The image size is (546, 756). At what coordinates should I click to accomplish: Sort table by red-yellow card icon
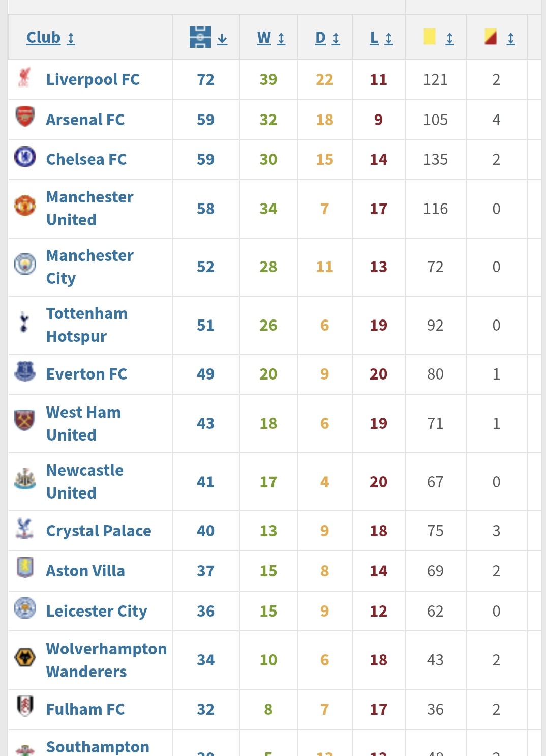click(x=491, y=37)
